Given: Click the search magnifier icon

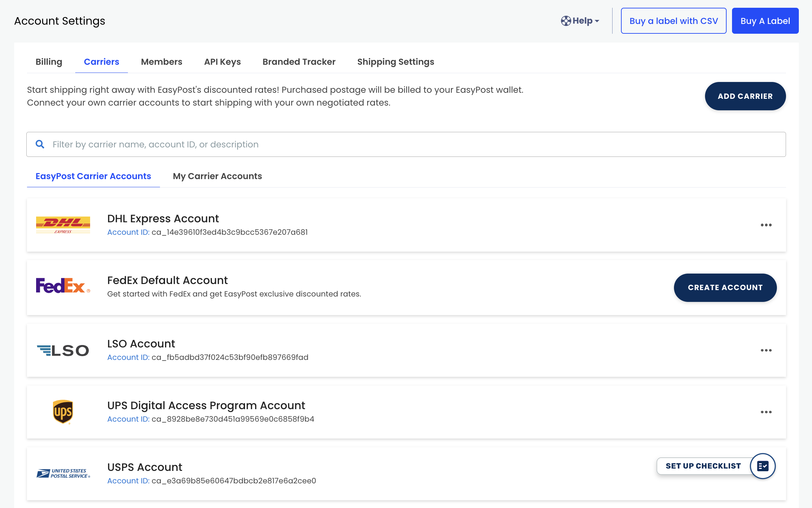Looking at the screenshot, I should 40,144.
